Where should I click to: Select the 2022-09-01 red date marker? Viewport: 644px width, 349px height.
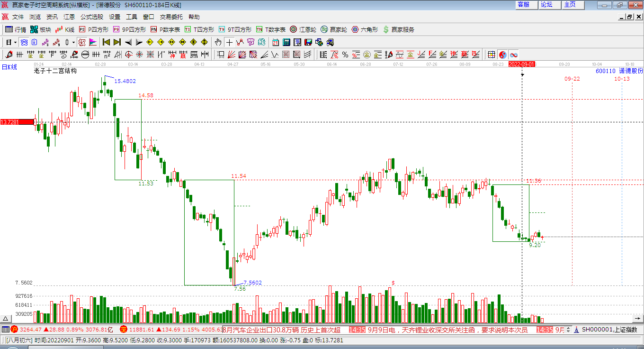click(522, 64)
